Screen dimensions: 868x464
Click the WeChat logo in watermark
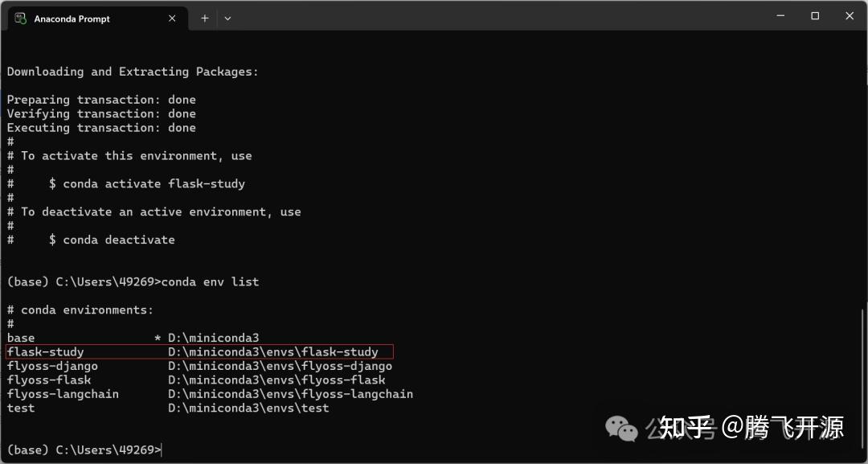pos(621,429)
